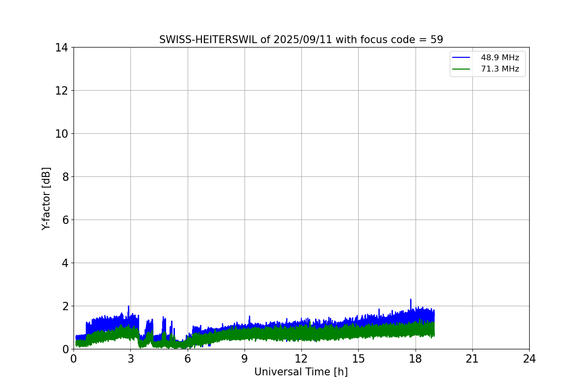Click y-axis tick label 4
This screenshot has width=588, height=392.
[x=65, y=263]
